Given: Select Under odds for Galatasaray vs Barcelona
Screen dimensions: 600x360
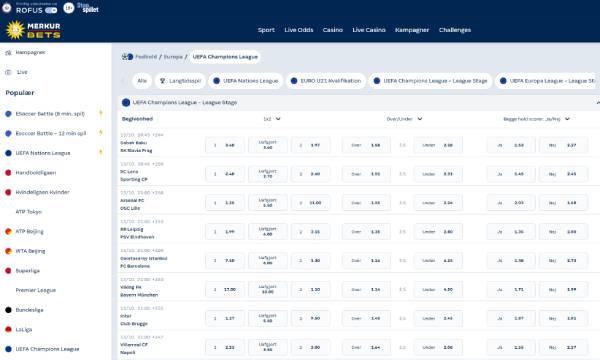Looking at the screenshot, I should coord(438,261).
